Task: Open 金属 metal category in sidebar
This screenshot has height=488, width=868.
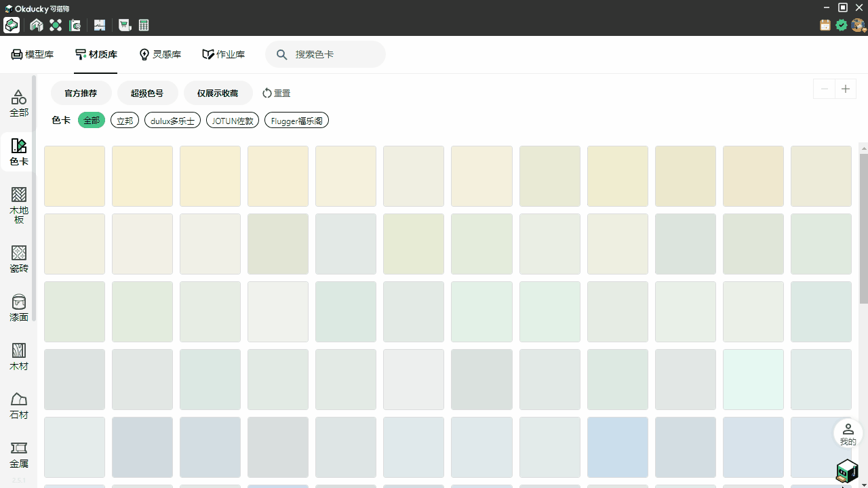Action: point(19,454)
